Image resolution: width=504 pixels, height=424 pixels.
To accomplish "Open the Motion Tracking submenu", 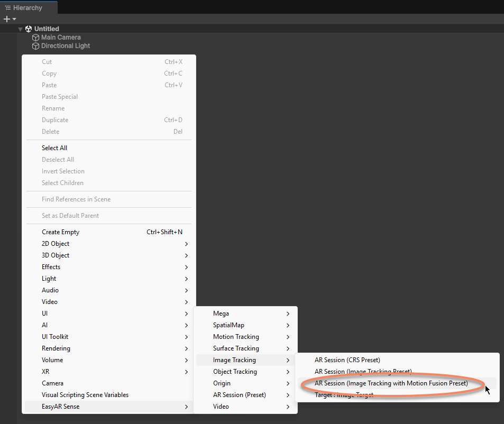I will click(x=236, y=337).
